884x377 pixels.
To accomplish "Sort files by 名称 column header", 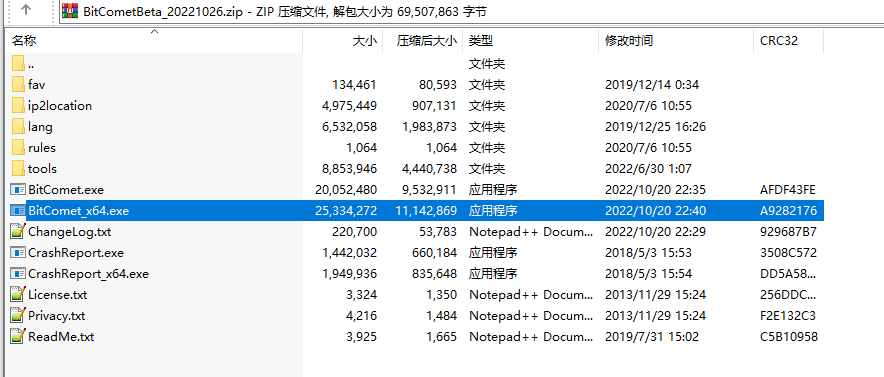I will [x=156, y=41].
